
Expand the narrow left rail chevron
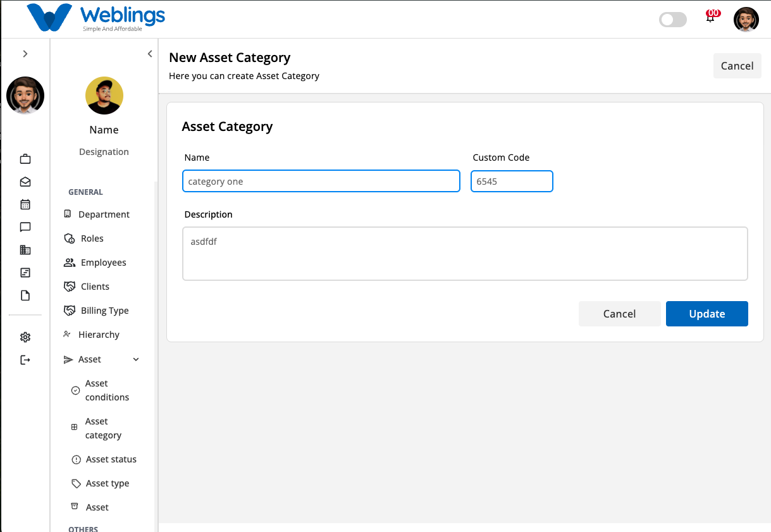25,54
